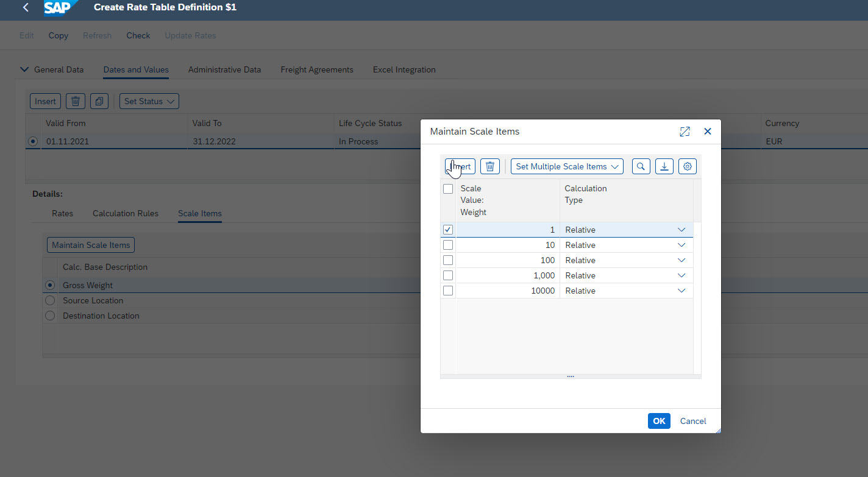Click the scale value field showing 1,000
Viewport: 868px width, 477px height.
pyautogui.click(x=507, y=275)
